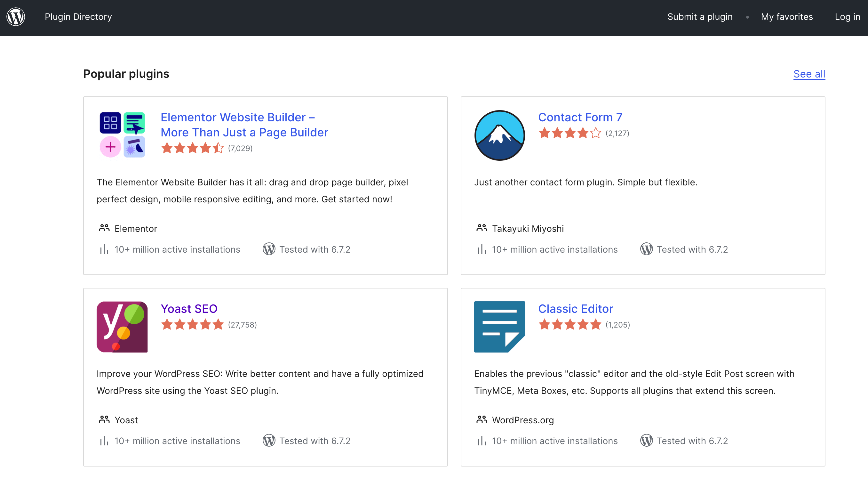
Task: Click Yoast SEO's 10+ million active installations text
Action: pyautogui.click(x=177, y=441)
